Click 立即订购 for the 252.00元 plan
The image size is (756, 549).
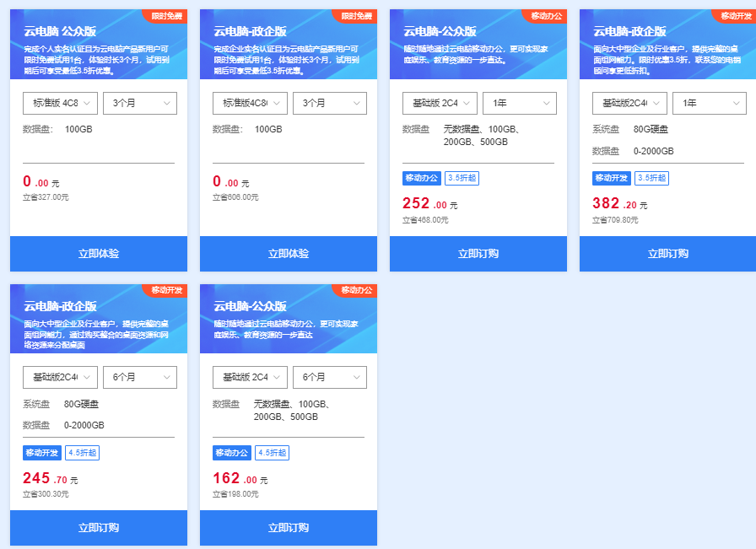[478, 254]
